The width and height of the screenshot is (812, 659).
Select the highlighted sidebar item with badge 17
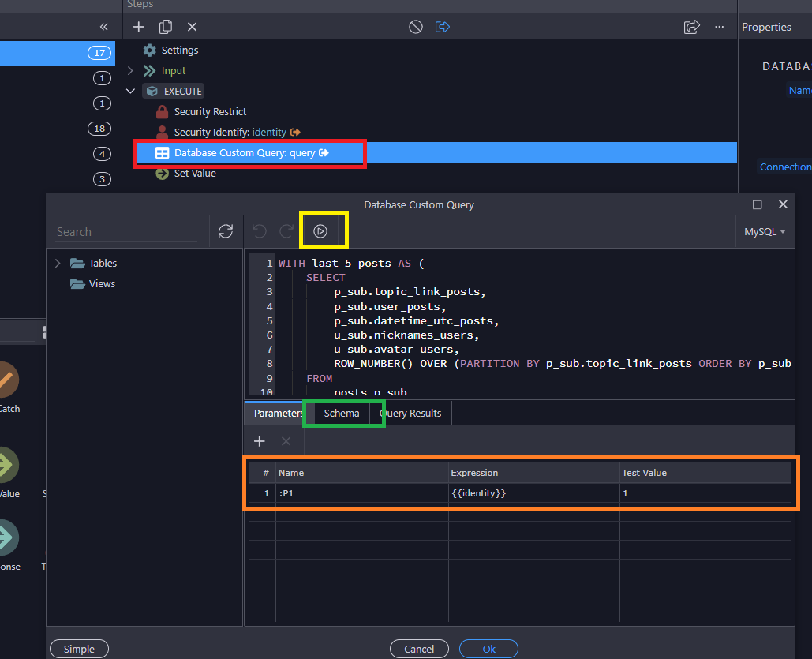(x=58, y=53)
